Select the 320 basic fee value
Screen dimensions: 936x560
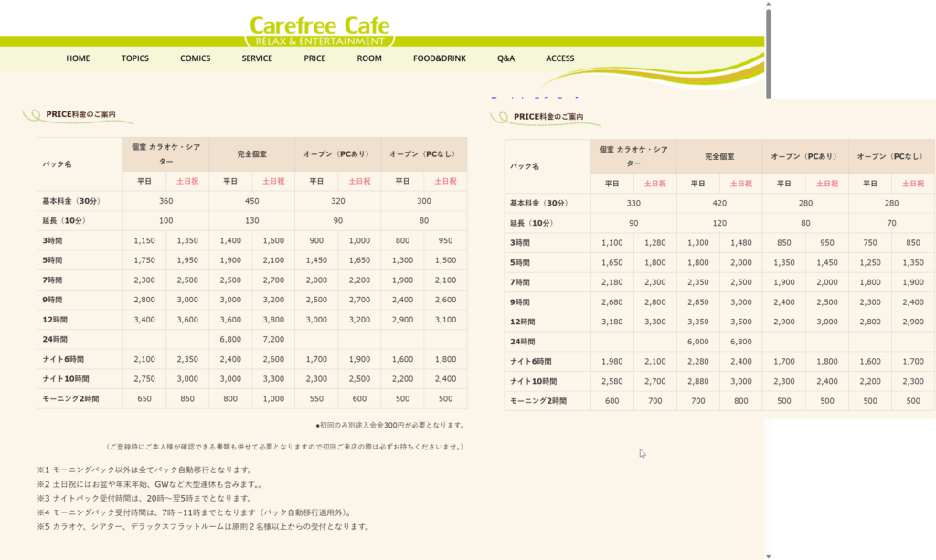pyautogui.click(x=338, y=201)
